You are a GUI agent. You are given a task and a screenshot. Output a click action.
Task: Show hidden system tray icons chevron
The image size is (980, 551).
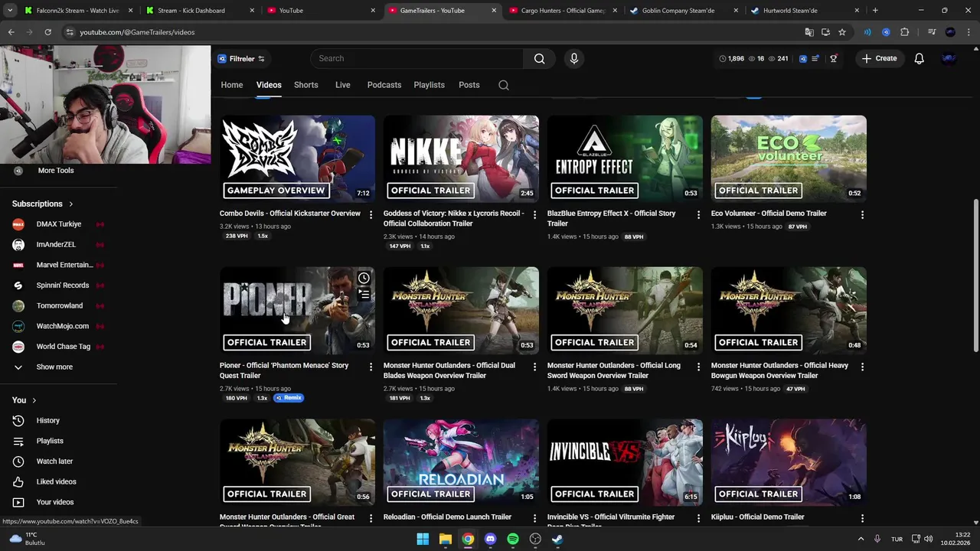point(861,539)
